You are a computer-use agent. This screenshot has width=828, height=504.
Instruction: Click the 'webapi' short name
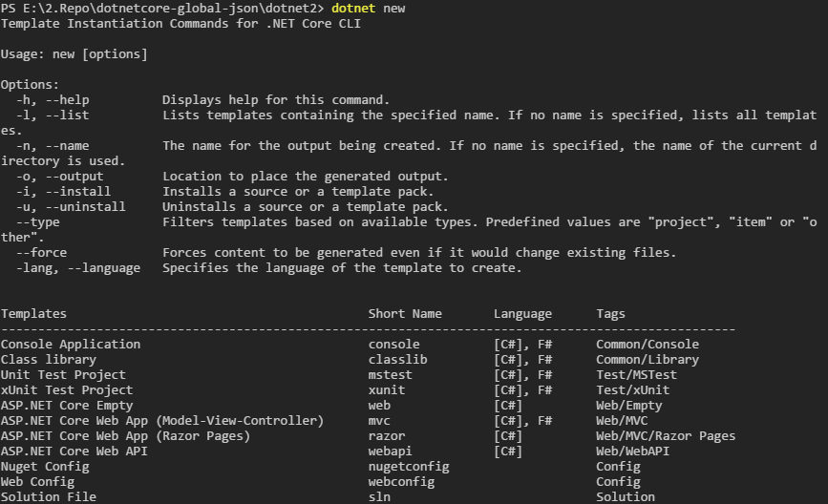[391, 451]
